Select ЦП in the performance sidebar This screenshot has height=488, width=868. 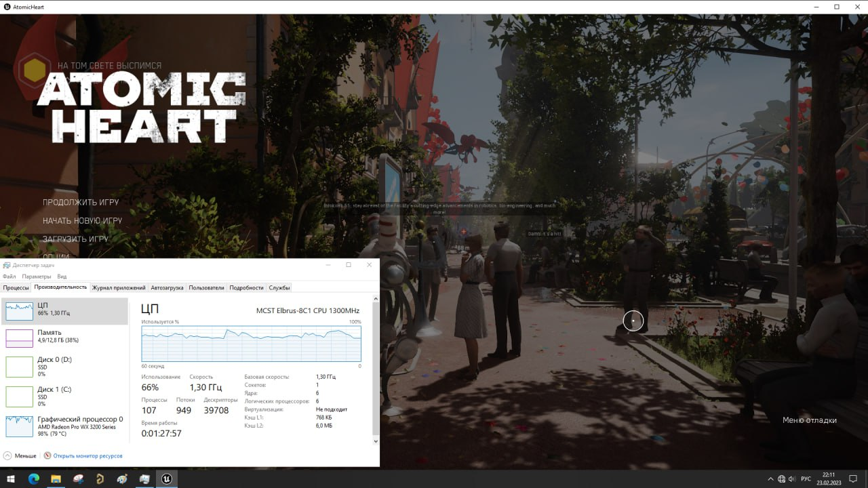(65, 311)
